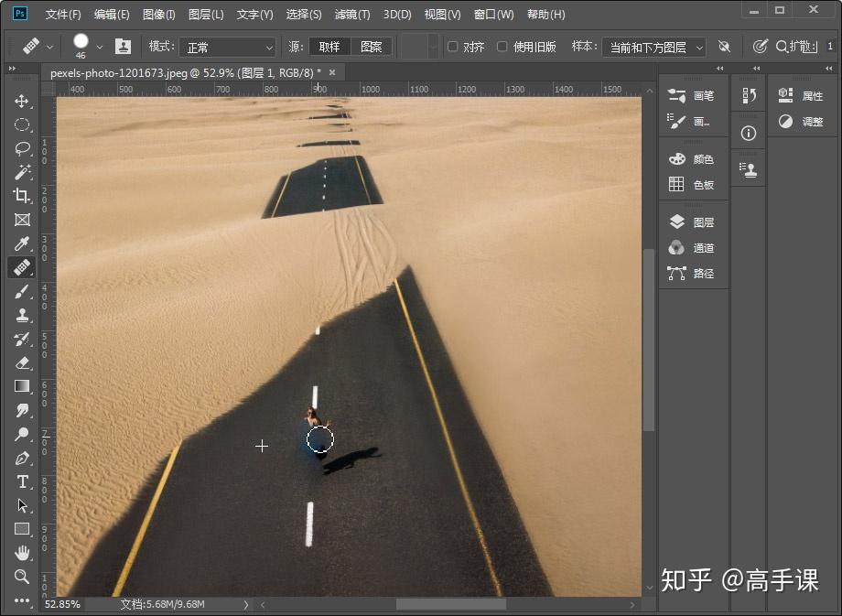Open the Clone Source panel icon
This screenshot has width=842, height=616.
click(x=749, y=171)
